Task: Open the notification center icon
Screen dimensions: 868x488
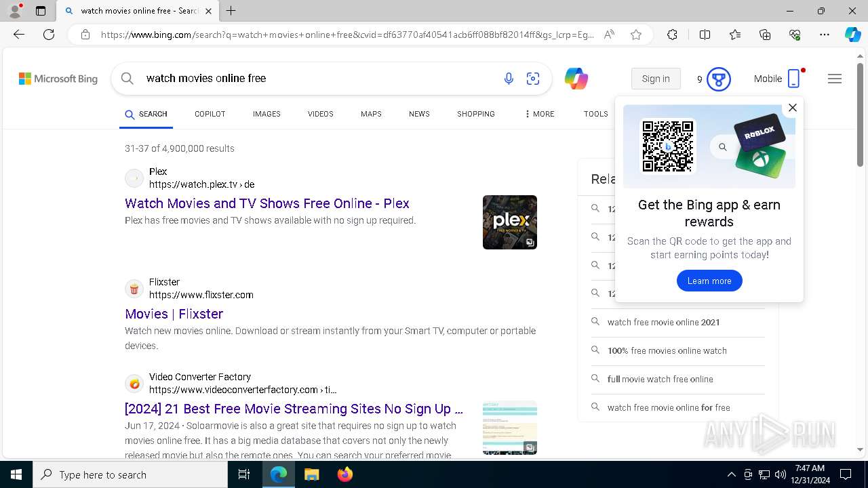Action: click(846, 474)
